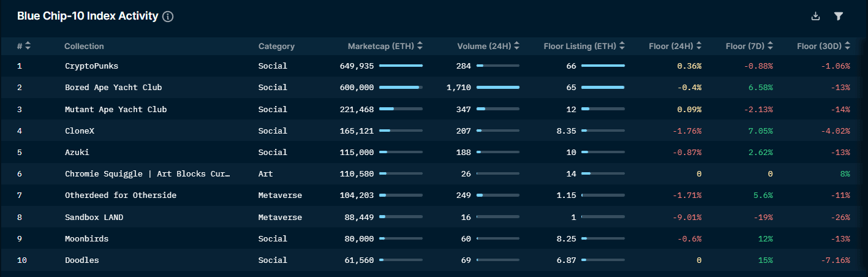Open the info tooltip icon beside the title
This screenshot has width=868, height=277.
click(x=168, y=17)
